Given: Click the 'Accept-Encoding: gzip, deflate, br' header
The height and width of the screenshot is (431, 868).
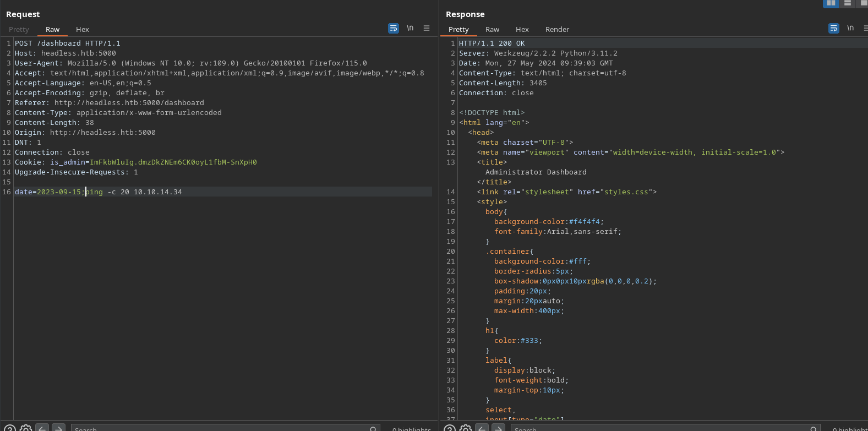Looking at the screenshot, I should tap(90, 93).
